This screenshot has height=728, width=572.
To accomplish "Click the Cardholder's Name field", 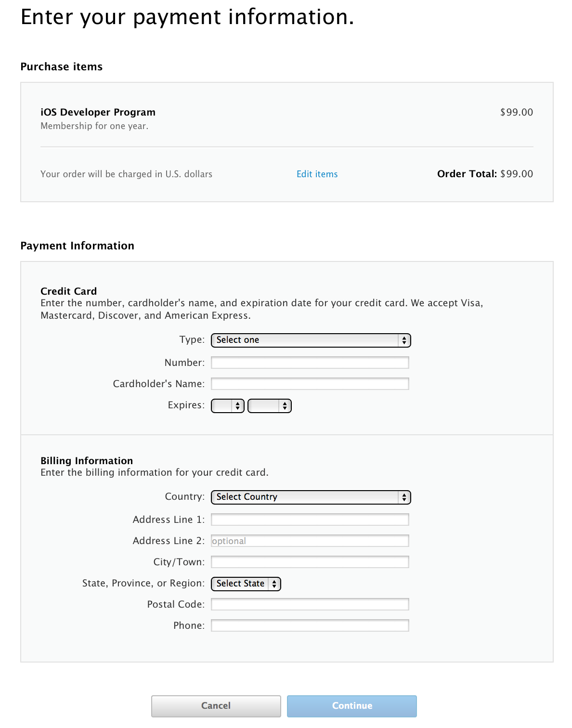I will [310, 384].
